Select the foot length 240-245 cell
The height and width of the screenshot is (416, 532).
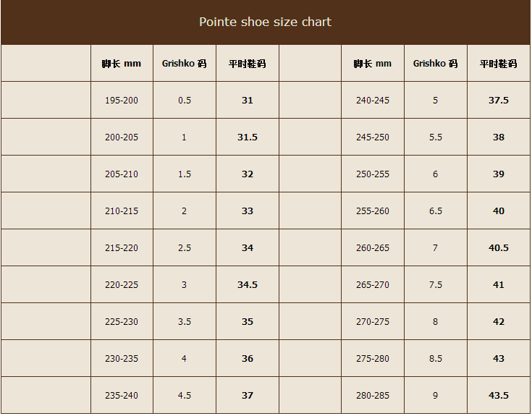coord(373,101)
